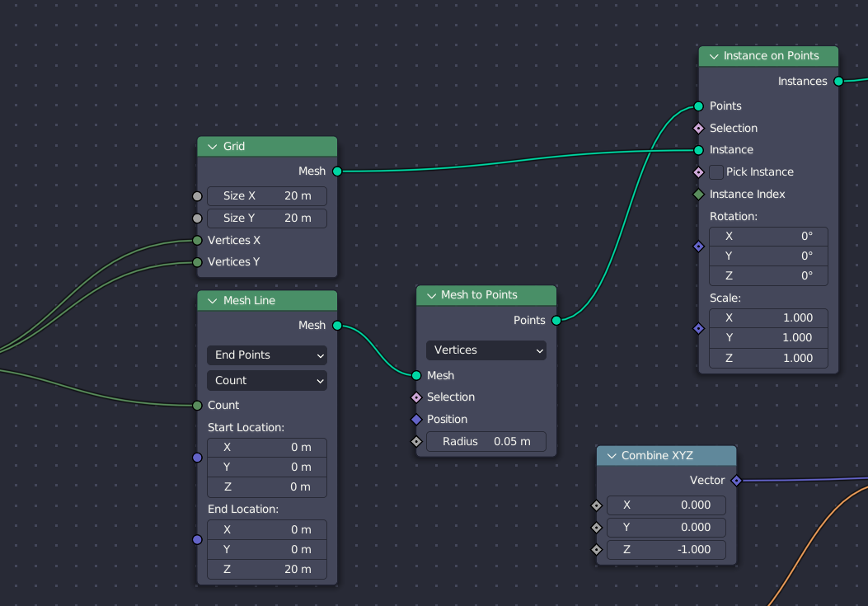The width and height of the screenshot is (868, 606).
Task: Click the Instance Index input socket
Action: pos(698,195)
